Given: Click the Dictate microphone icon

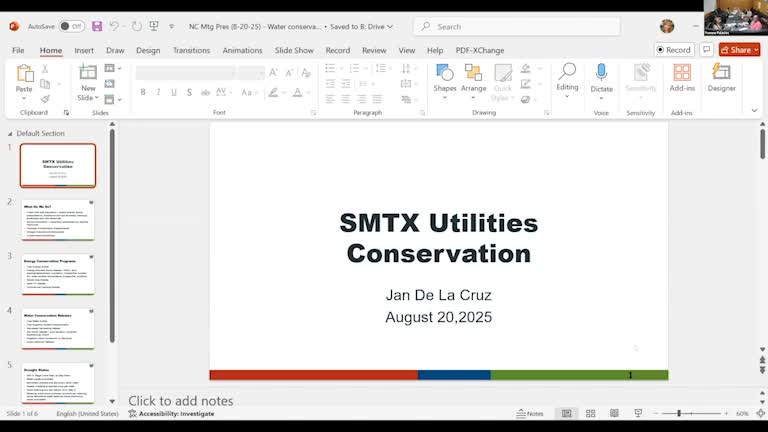Looking at the screenshot, I should click(x=601, y=73).
